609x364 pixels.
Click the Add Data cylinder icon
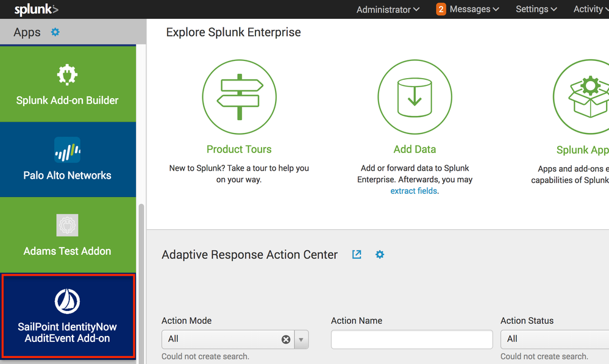tap(415, 97)
